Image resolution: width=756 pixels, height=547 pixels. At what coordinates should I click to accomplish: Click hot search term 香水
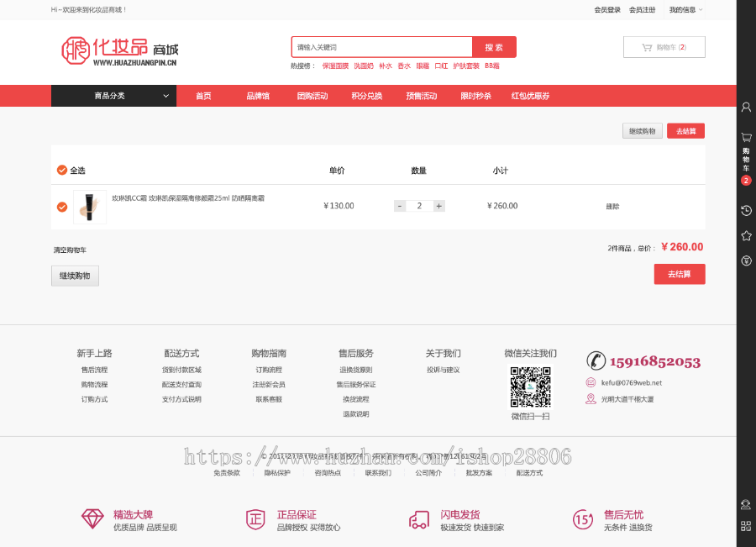pos(404,66)
